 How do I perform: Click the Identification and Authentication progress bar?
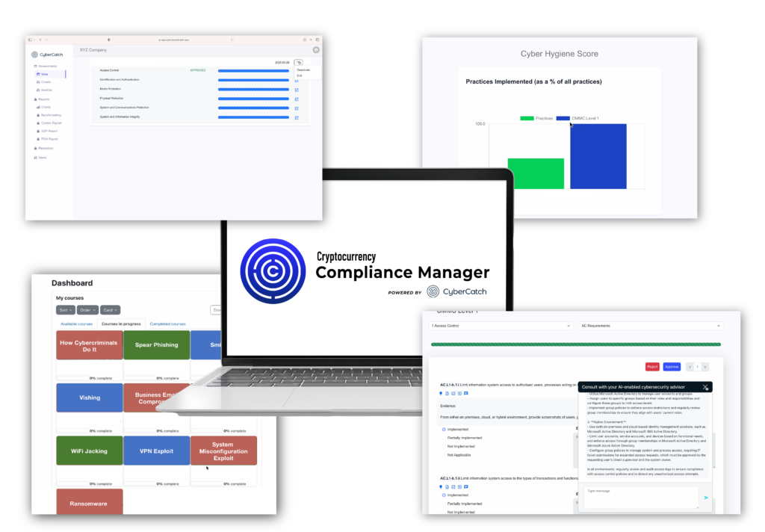(254, 80)
